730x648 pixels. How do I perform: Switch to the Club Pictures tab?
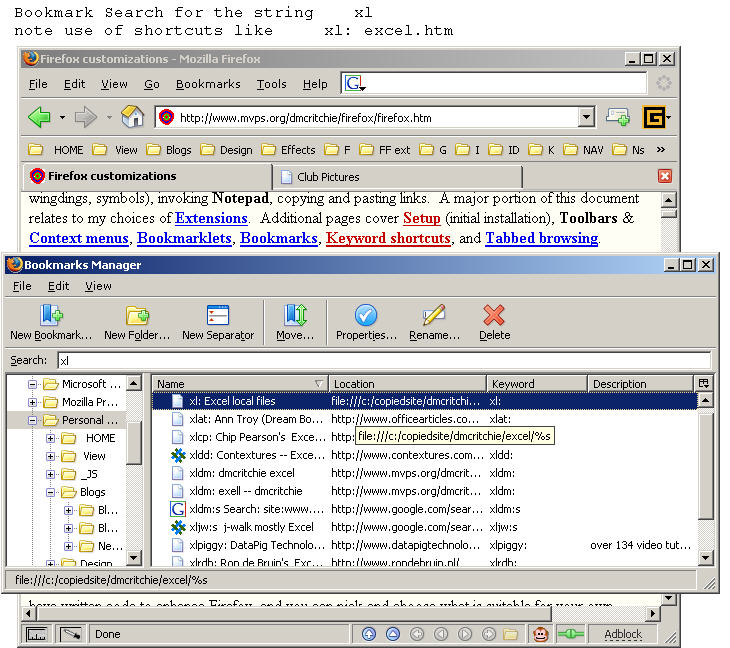[x=397, y=177]
